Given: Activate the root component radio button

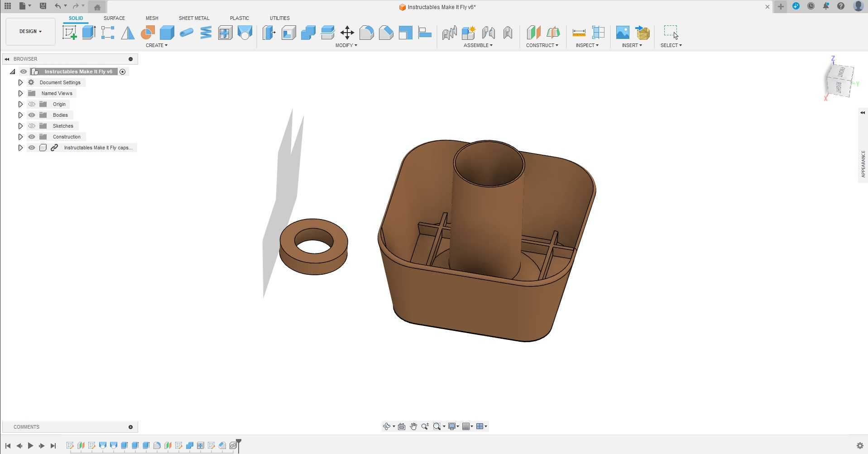Looking at the screenshot, I should pos(122,72).
